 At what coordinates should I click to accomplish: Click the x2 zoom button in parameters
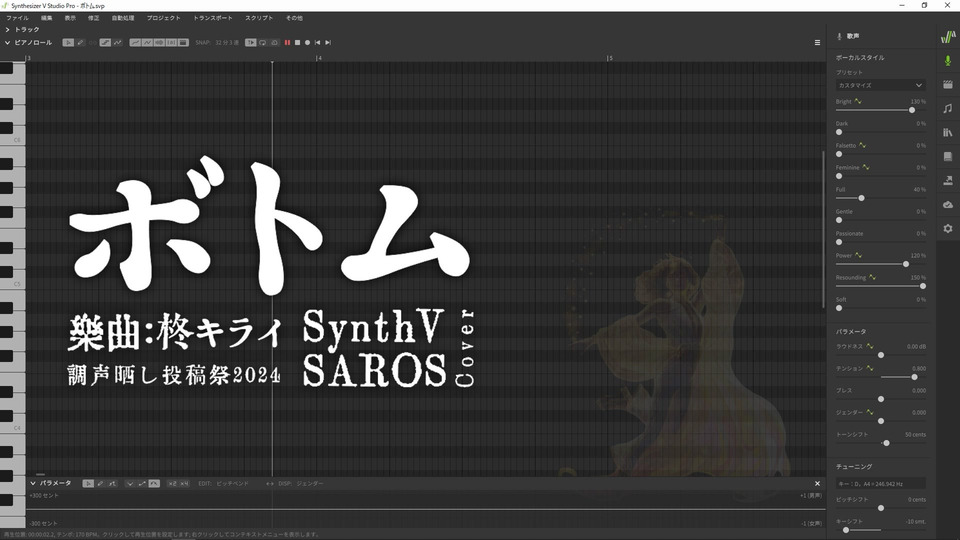pyautogui.click(x=172, y=484)
